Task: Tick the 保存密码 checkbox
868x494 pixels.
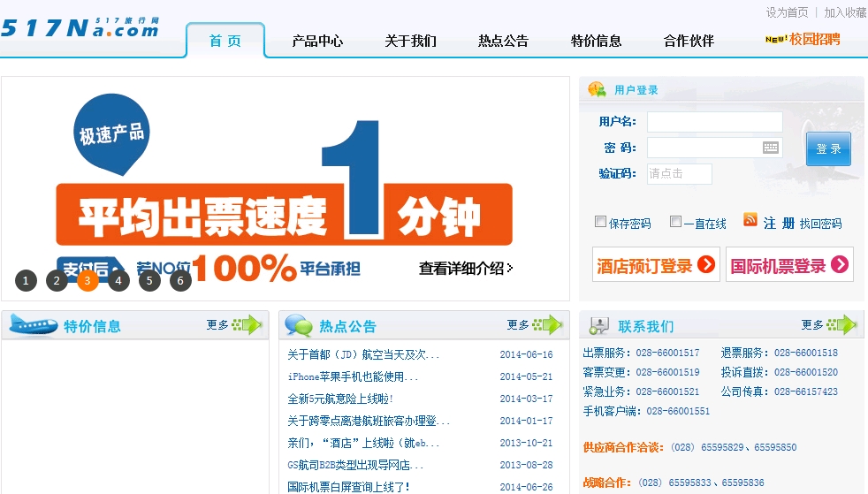Action: point(600,222)
